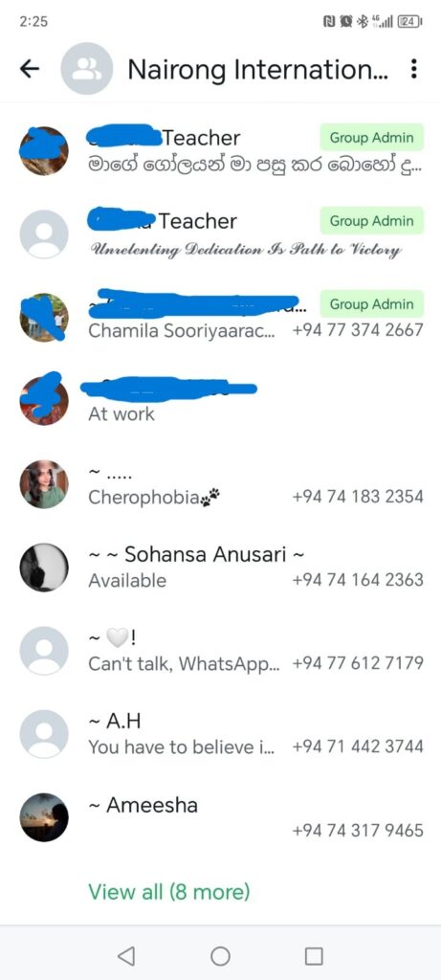The image size is (441, 980).
Task: Open Sohansa Anusari's profile picture
Action: pos(44,568)
